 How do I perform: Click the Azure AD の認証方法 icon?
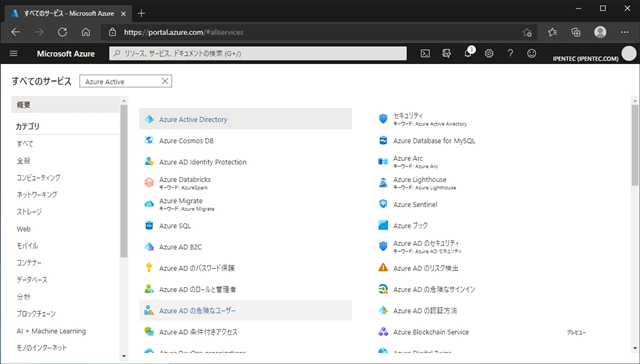383,310
